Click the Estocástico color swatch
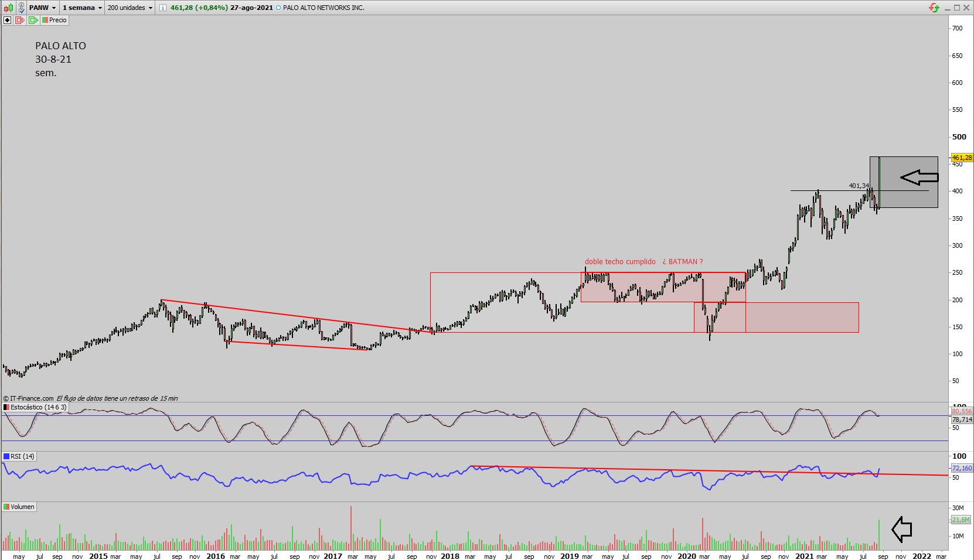The width and height of the screenshot is (974, 560). [6, 407]
